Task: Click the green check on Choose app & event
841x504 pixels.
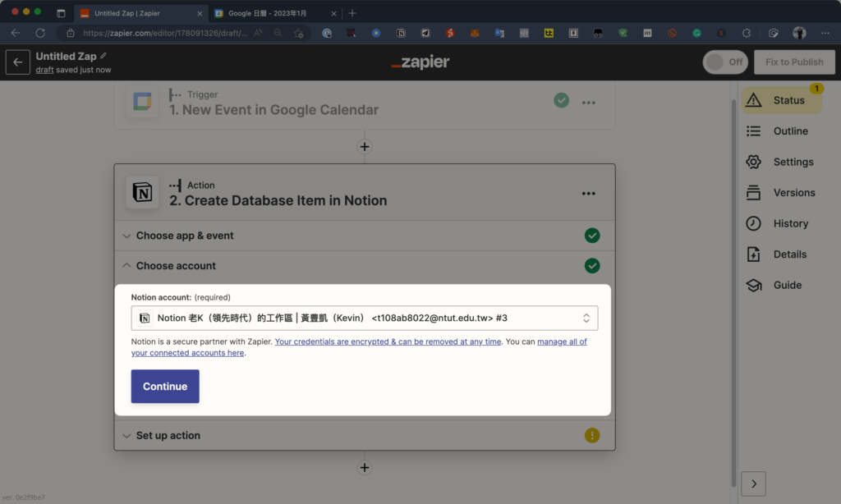Action: [592, 236]
